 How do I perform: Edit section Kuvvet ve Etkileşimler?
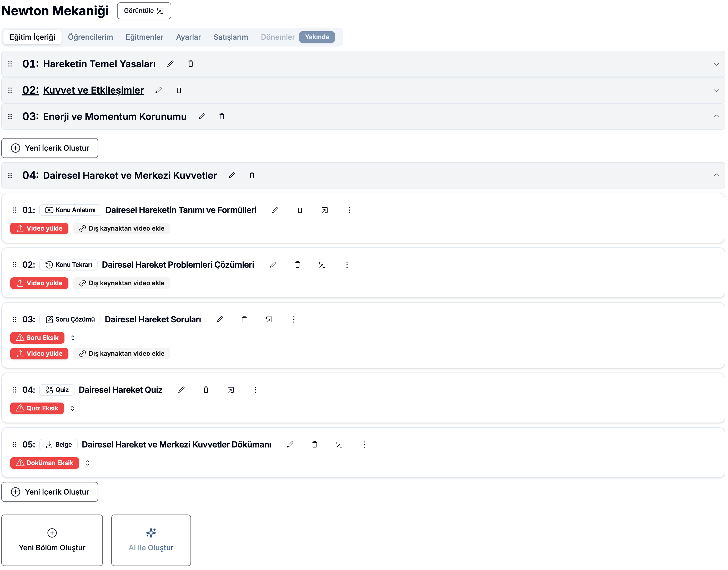click(159, 90)
